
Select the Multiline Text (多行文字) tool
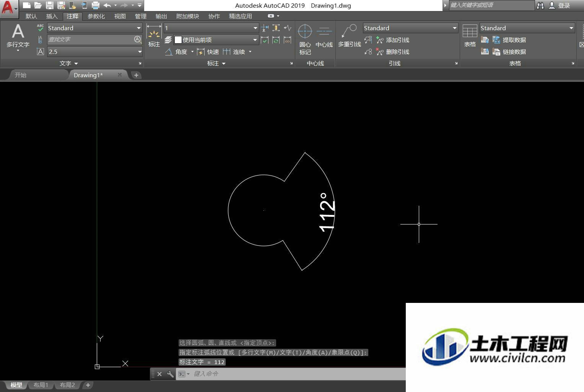(x=18, y=37)
